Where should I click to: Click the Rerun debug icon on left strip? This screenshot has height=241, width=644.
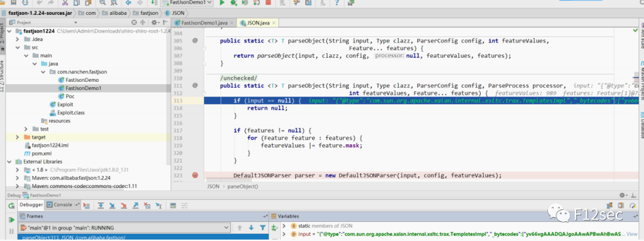(x=11, y=205)
